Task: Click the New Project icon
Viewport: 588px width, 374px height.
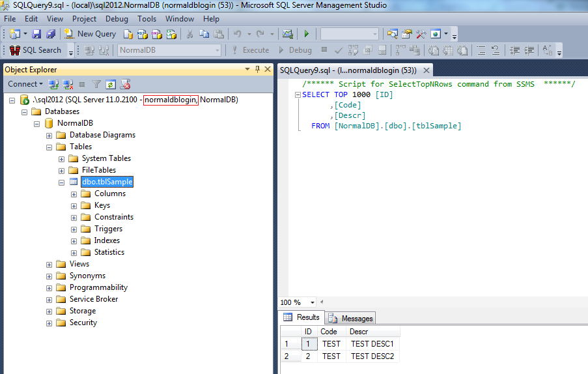Action: (14, 34)
